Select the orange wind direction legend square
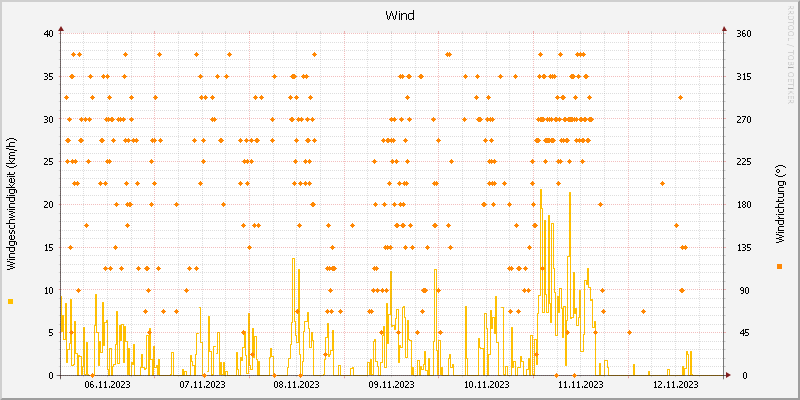The width and height of the screenshot is (800, 400). tap(779, 266)
